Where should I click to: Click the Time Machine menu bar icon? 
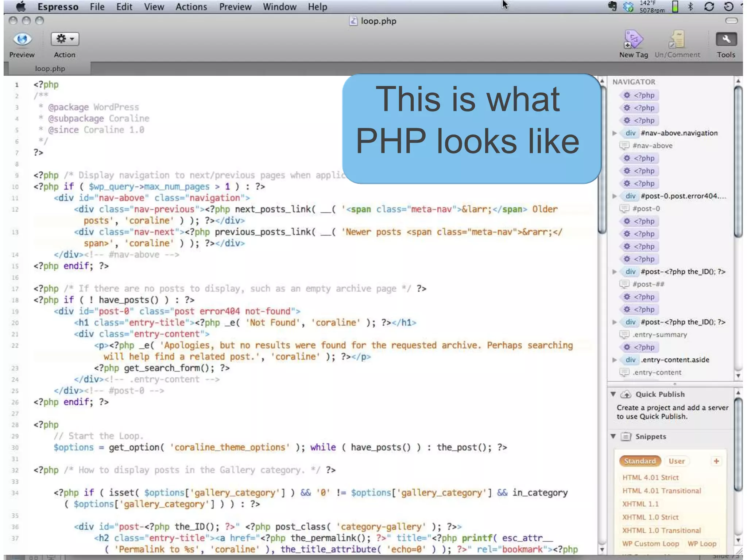coord(728,7)
